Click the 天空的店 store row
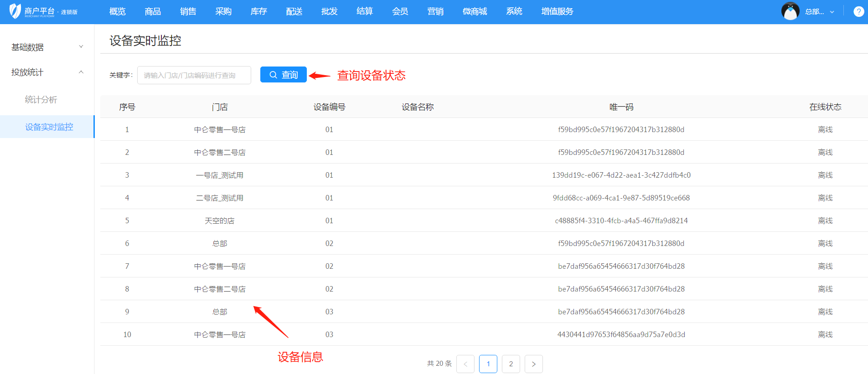This screenshot has width=868, height=374. (219, 220)
